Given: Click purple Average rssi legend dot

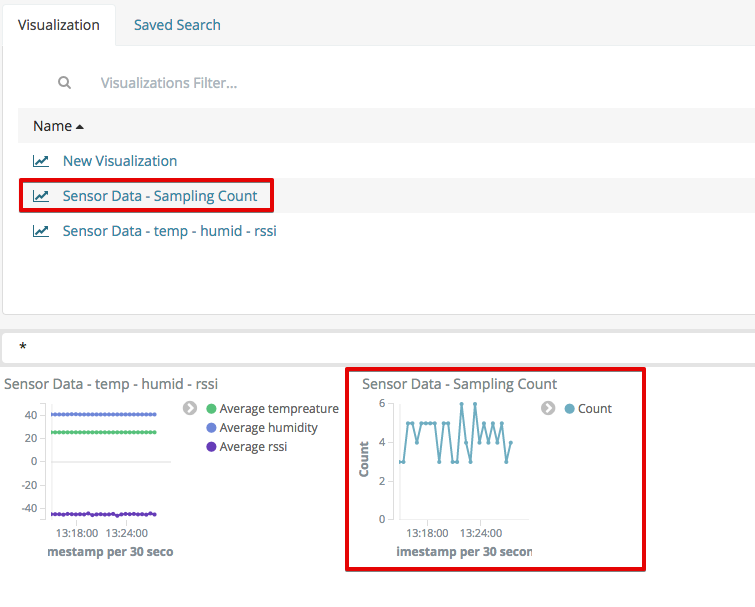Looking at the screenshot, I should tap(211, 447).
